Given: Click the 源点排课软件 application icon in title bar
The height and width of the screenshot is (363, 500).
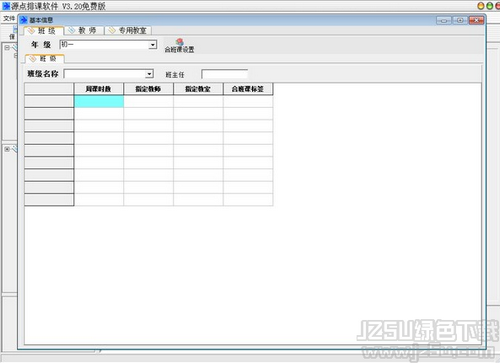Looking at the screenshot, I should tap(6, 6).
